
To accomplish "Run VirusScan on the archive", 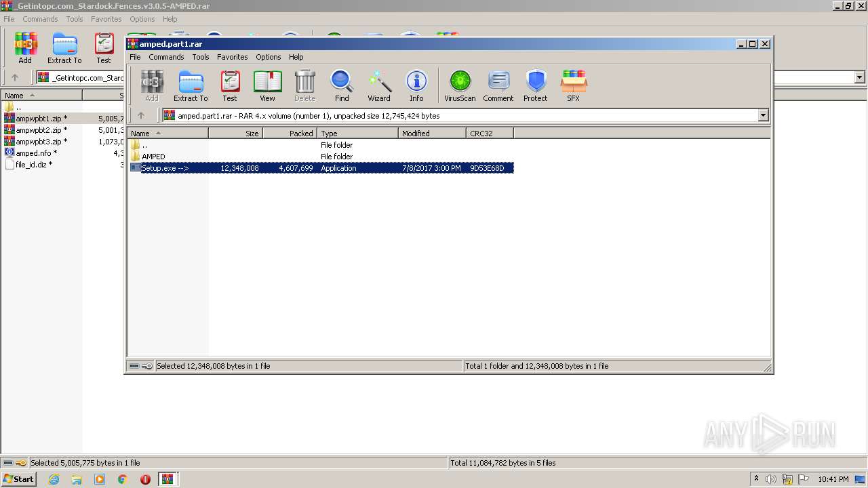I will [460, 86].
